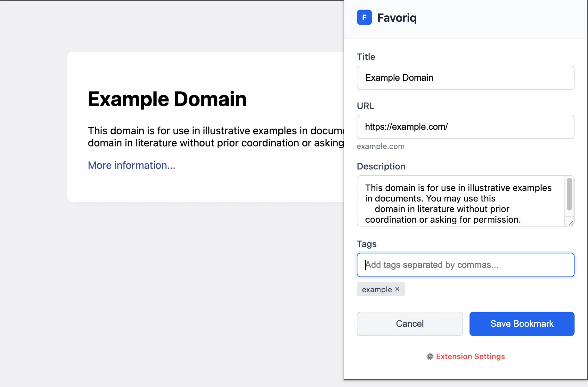588x387 pixels.
Task: Click the page paragraph beginning 'This domain is for use'
Action: 216,137
